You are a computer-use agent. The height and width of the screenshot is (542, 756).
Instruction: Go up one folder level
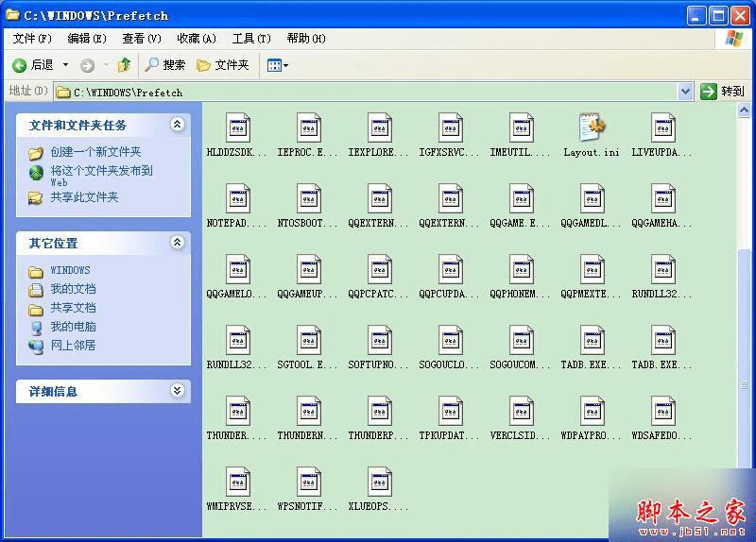pyautogui.click(x=125, y=65)
